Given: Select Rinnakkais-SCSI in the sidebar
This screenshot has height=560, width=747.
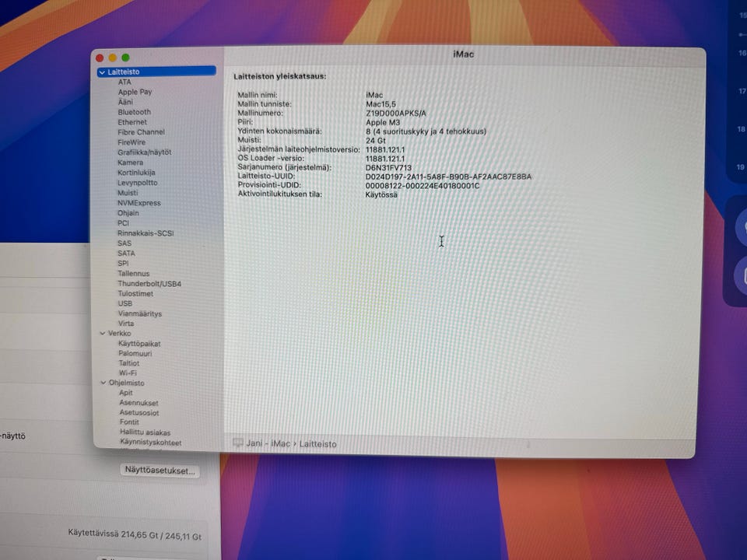Looking at the screenshot, I should click(x=146, y=233).
